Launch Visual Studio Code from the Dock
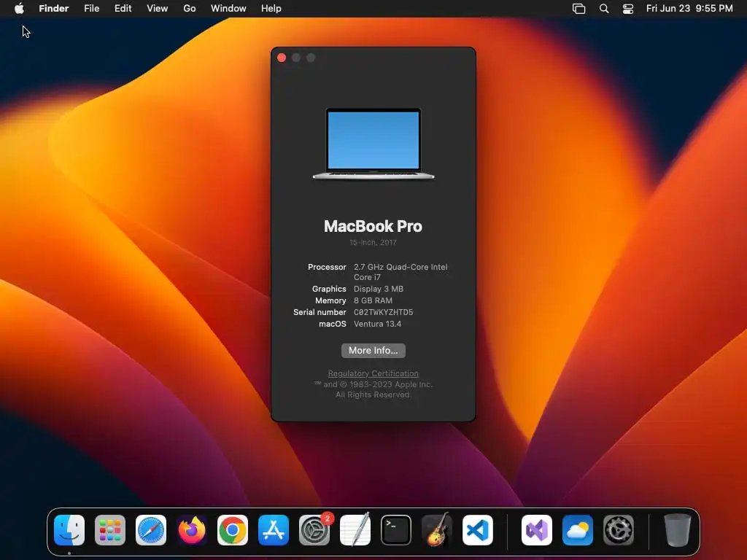Image resolution: width=747 pixels, height=560 pixels. point(478,530)
